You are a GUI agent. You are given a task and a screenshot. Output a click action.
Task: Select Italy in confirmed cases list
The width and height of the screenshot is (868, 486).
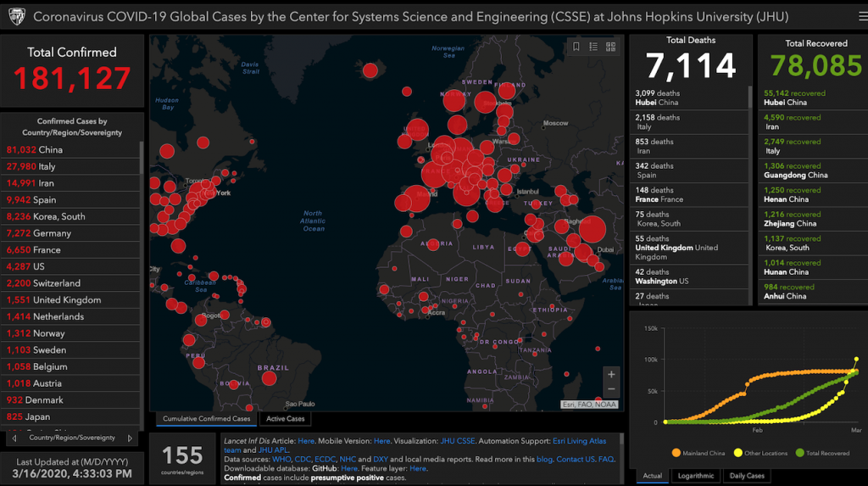click(70, 166)
